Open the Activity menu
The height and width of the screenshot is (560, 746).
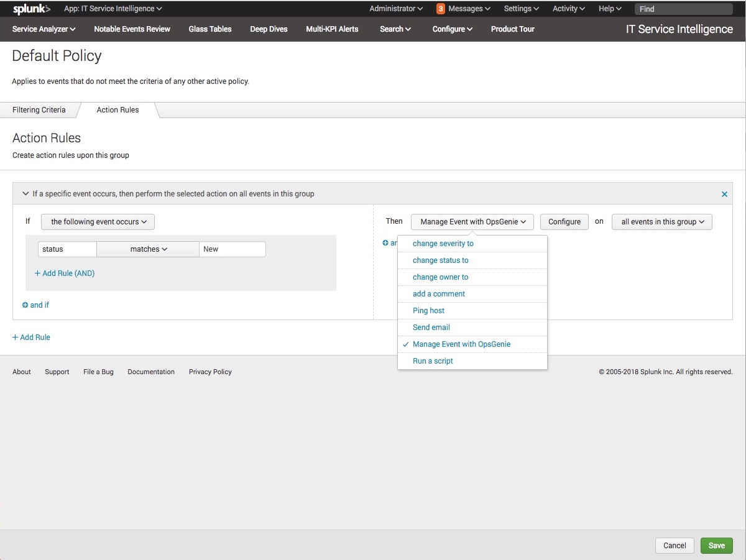click(569, 9)
